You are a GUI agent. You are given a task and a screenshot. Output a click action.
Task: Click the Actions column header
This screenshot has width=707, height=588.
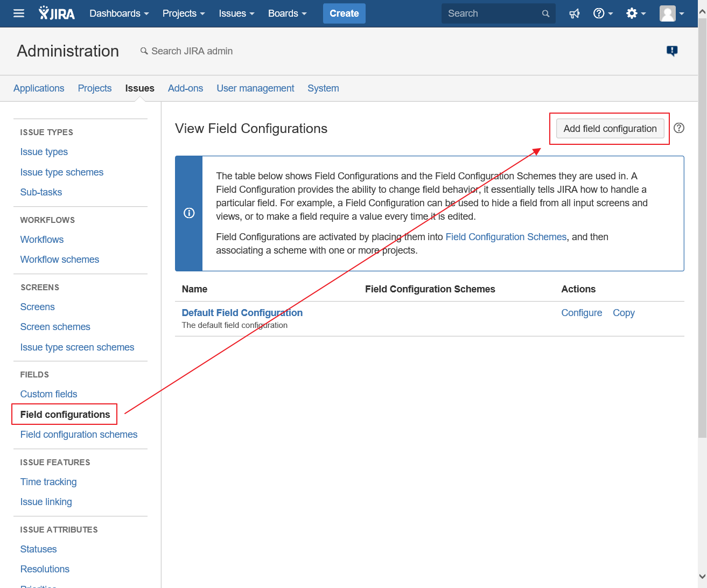578,289
